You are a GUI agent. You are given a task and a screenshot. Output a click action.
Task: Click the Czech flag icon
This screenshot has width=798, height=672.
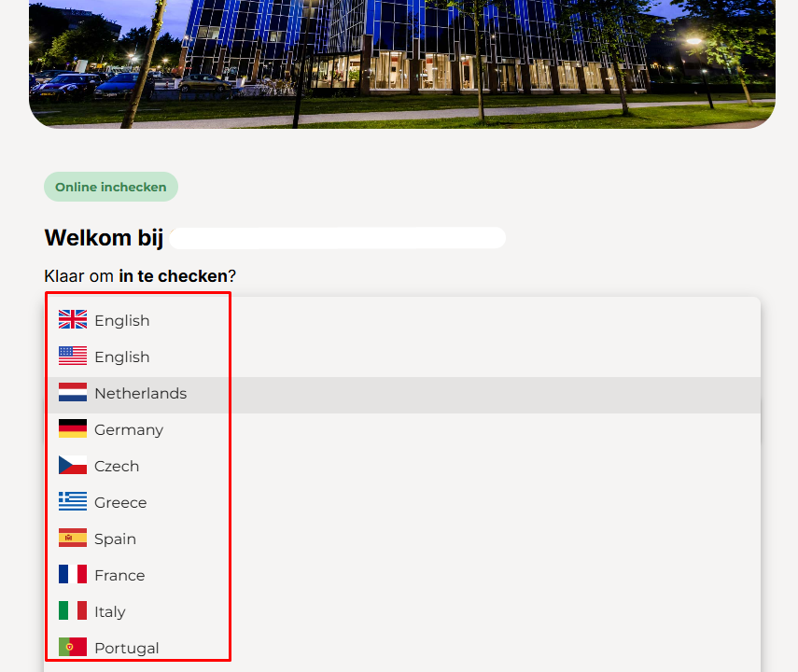point(73,466)
